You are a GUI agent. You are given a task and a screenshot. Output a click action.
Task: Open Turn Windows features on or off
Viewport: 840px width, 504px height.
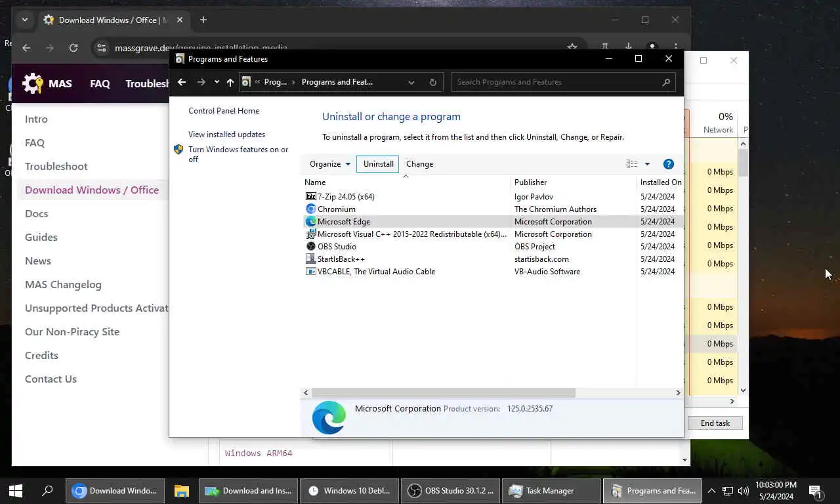(239, 154)
